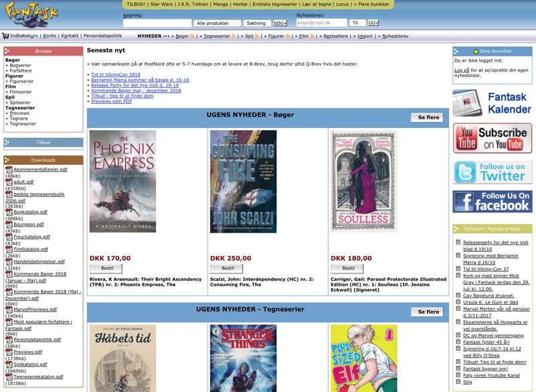Open the Previews som PDF link
The height and width of the screenshot is (392, 536).
point(111,101)
